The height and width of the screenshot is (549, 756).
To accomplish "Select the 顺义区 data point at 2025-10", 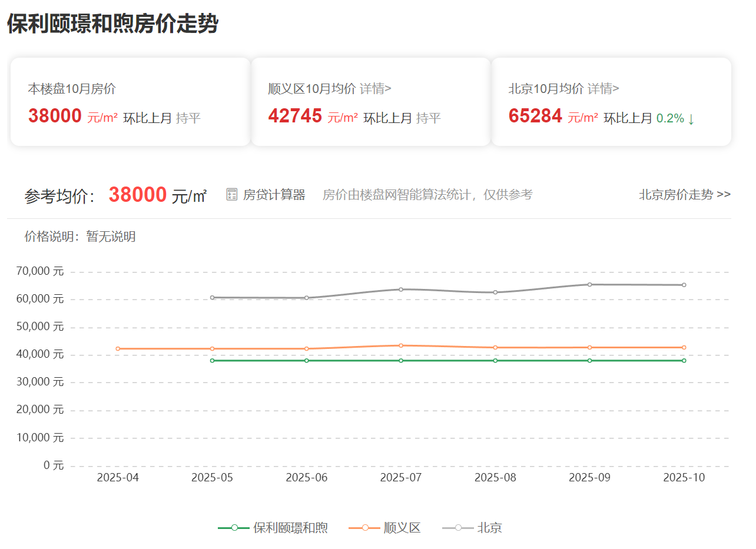I will 684,347.
